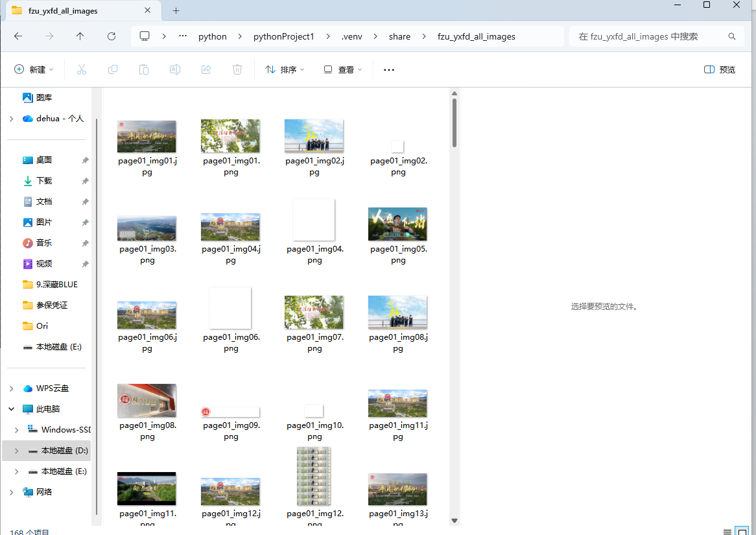
Task: Click the Copy icon in toolbar
Action: click(x=113, y=69)
